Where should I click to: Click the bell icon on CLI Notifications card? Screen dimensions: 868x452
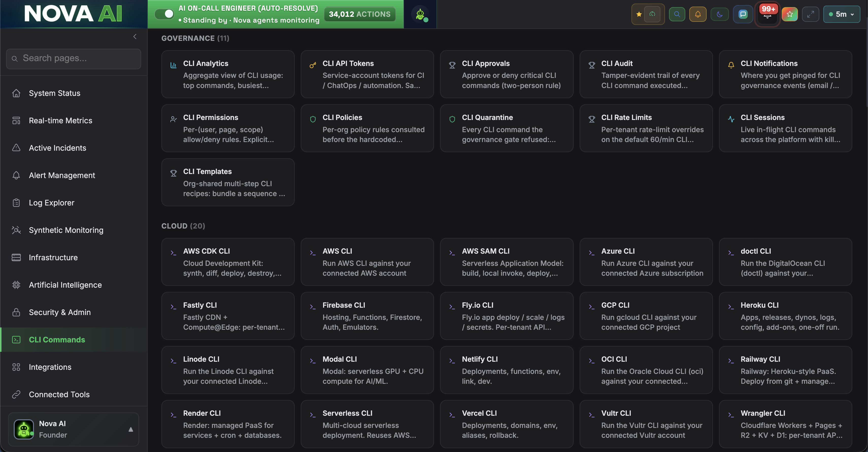[731, 65]
